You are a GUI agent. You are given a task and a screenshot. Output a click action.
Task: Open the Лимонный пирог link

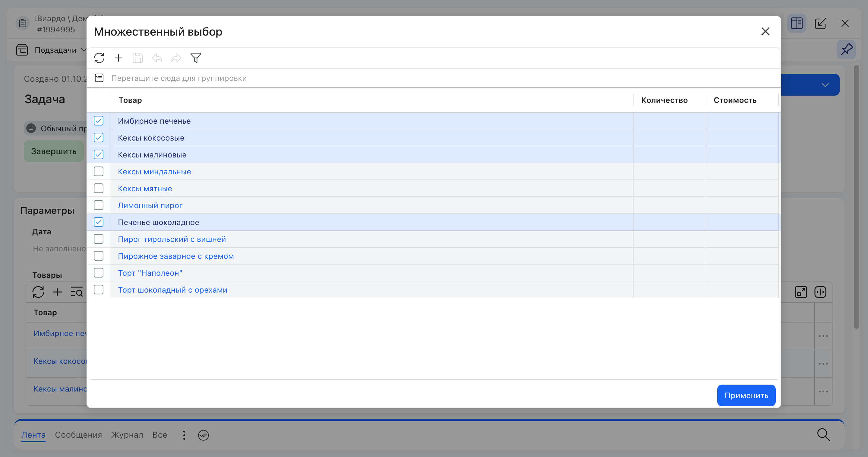point(150,205)
